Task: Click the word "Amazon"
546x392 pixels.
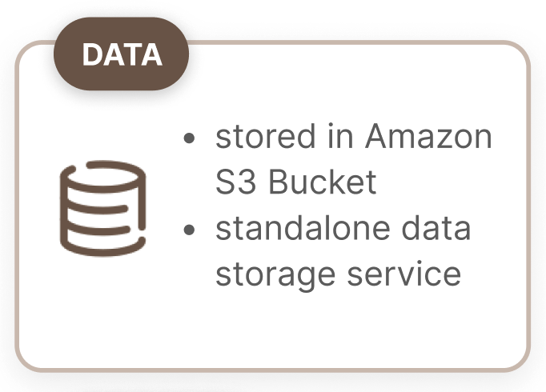Action: (x=429, y=138)
